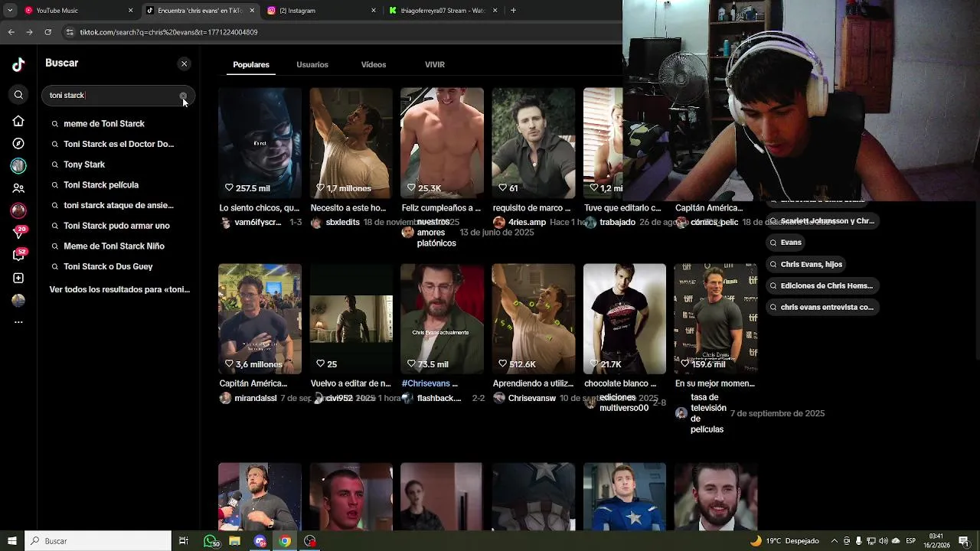
Task: Select suggestion Toni Starck película
Action: tap(101, 185)
